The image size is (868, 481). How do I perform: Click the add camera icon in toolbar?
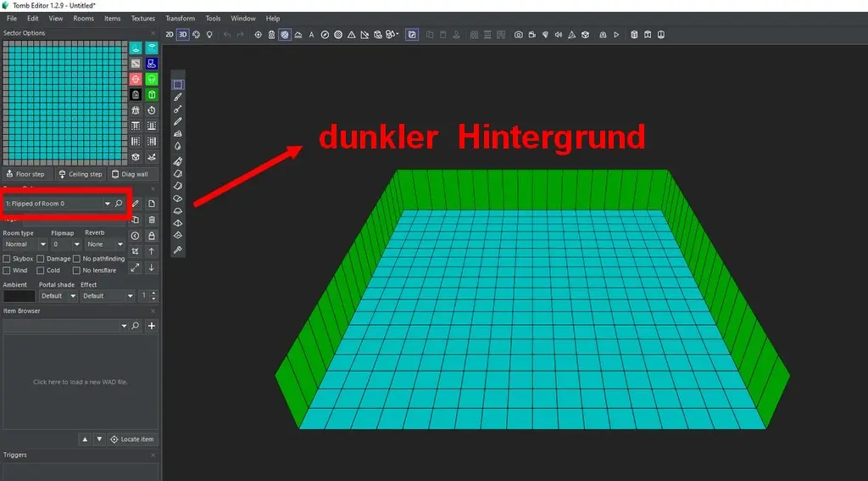[x=518, y=35]
